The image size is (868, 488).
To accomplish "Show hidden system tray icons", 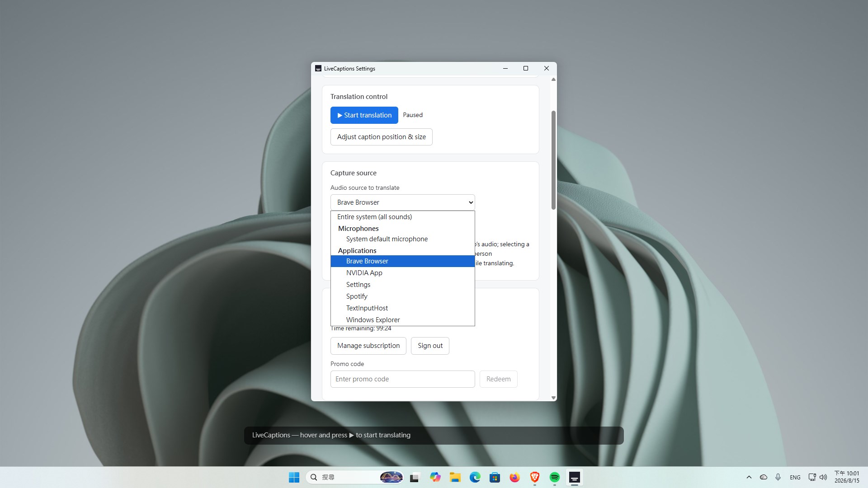I will (x=749, y=477).
